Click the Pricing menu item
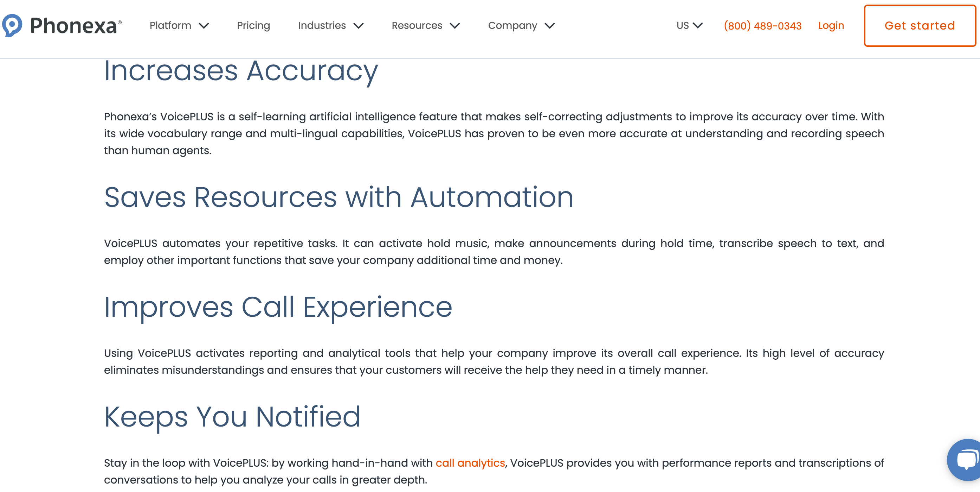Screen dimensions: 980x492 click(x=253, y=25)
